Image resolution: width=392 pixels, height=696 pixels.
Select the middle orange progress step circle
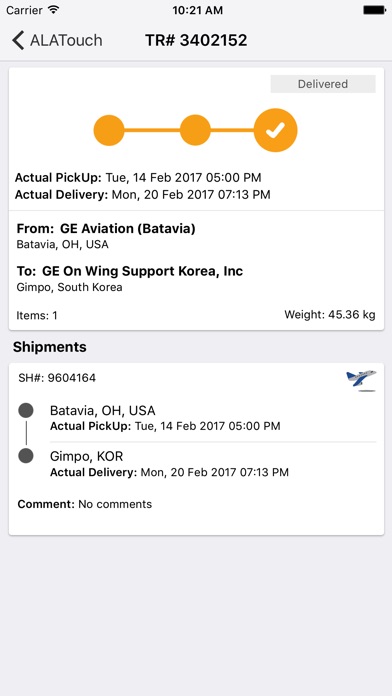[195, 130]
